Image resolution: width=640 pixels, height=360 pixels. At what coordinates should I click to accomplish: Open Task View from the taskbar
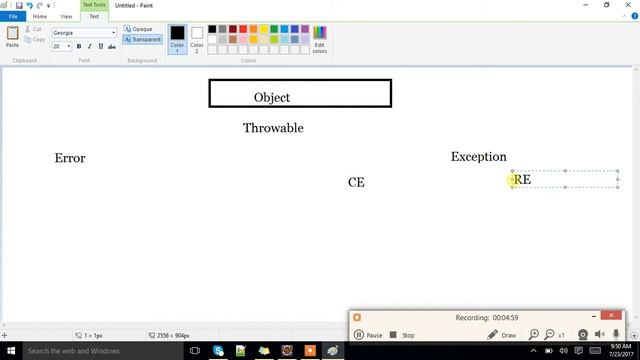tap(195, 351)
